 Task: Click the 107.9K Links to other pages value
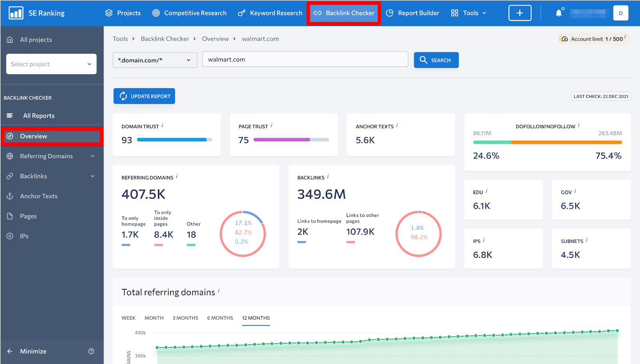[x=360, y=232]
